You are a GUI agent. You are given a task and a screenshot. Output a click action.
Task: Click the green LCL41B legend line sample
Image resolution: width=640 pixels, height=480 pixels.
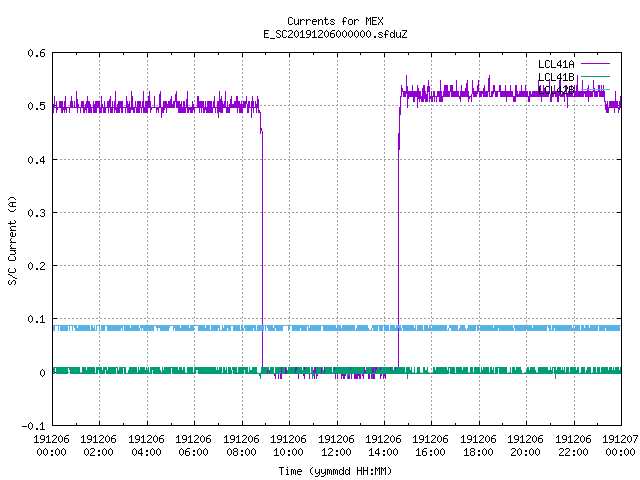click(x=595, y=76)
